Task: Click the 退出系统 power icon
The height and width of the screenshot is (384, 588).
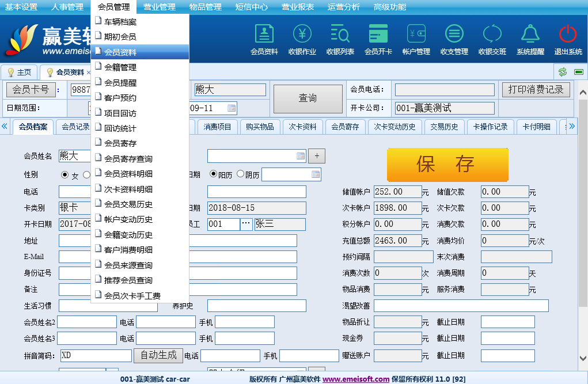Action: tap(568, 39)
